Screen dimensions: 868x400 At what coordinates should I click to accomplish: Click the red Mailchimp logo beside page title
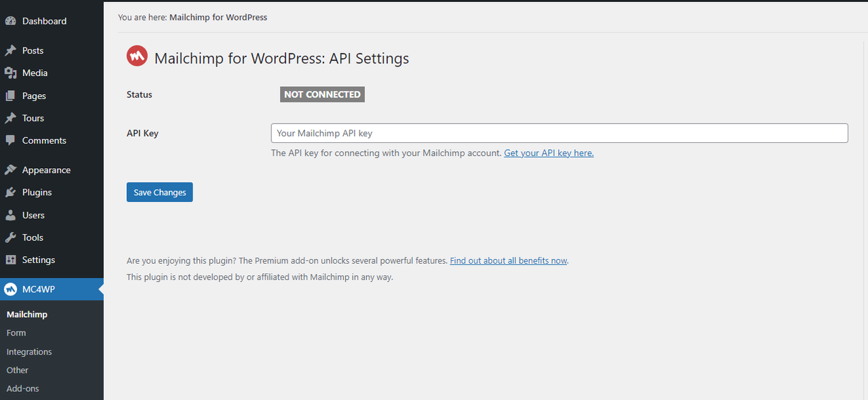pyautogui.click(x=137, y=56)
